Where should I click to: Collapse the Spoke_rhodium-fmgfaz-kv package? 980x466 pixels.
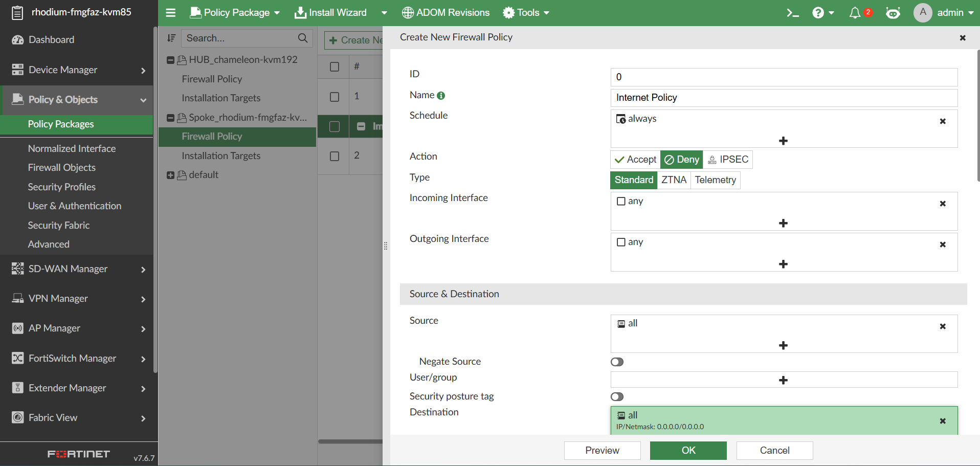(x=170, y=118)
